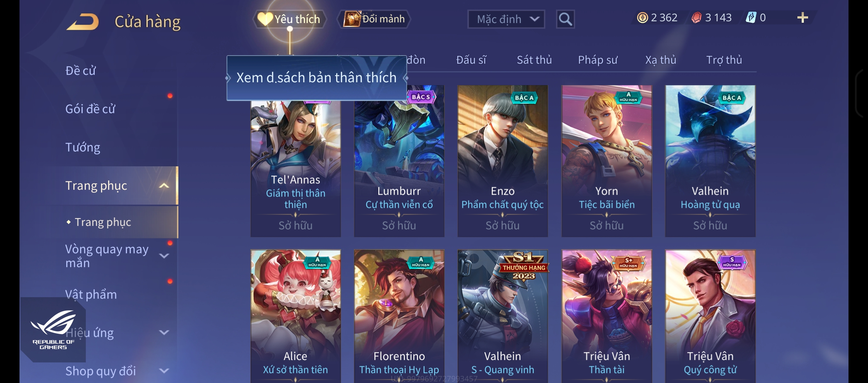This screenshot has width=868, height=383.
Task: Click the blue ticket currency icon
Action: 751,17
